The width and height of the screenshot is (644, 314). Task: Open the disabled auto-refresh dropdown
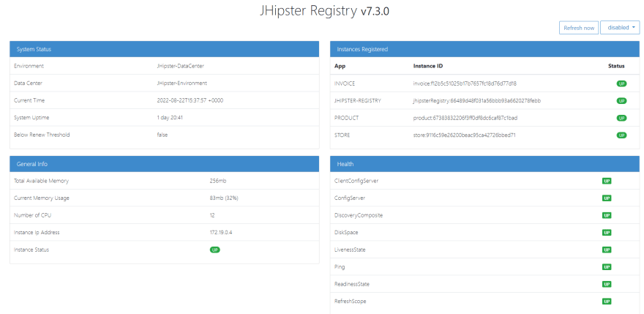[x=620, y=28]
